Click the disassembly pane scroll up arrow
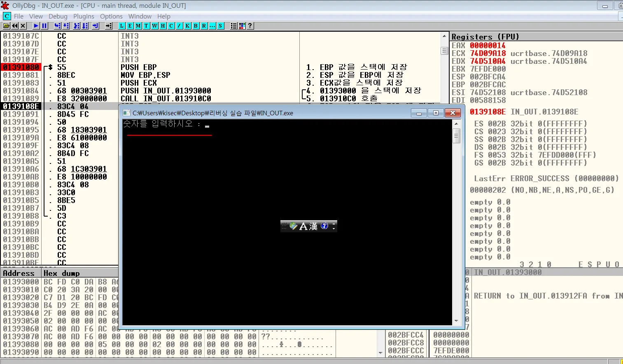 click(444, 36)
